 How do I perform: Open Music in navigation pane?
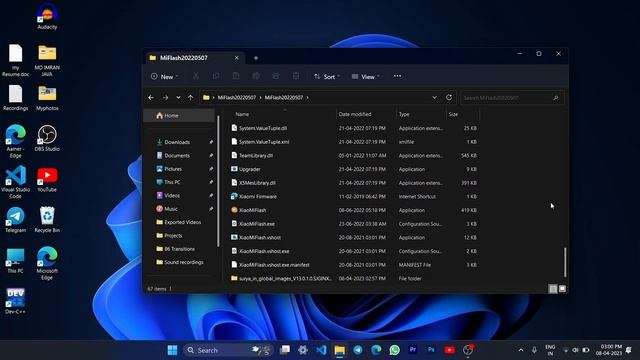point(171,209)
